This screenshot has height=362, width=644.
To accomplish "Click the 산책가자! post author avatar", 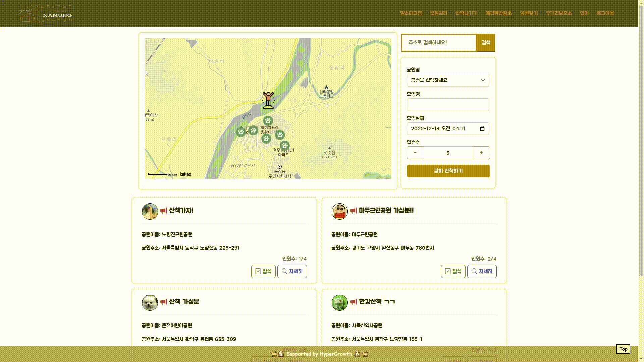I will point(150,211).
